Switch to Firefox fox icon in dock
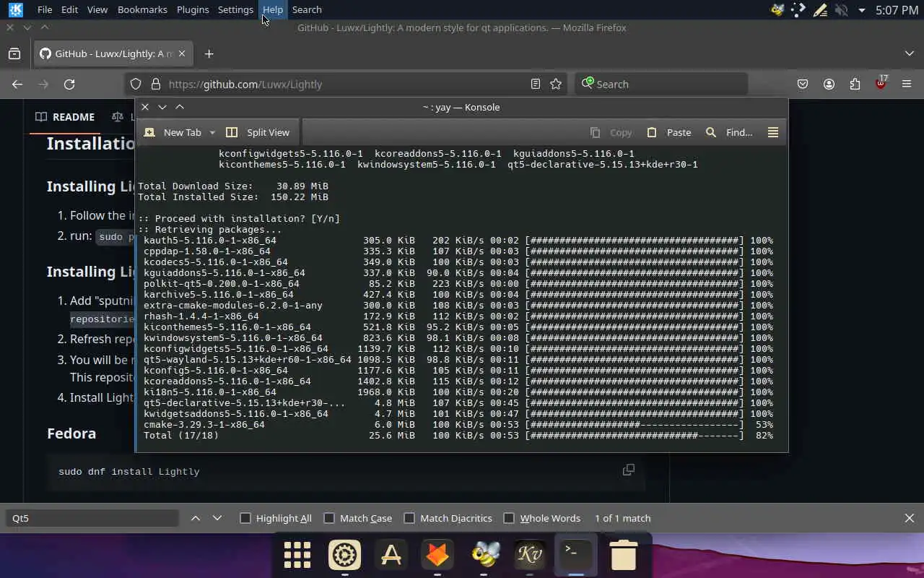924x578 pixels. tap(437, 555)
